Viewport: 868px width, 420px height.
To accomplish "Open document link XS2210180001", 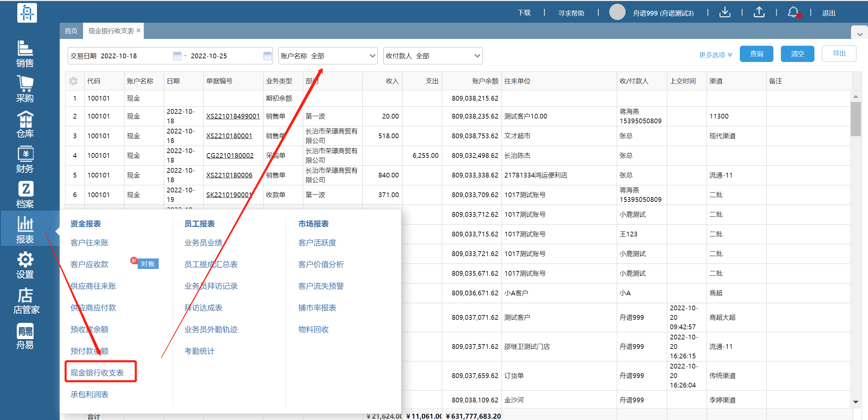I will [x=229, y=136].
